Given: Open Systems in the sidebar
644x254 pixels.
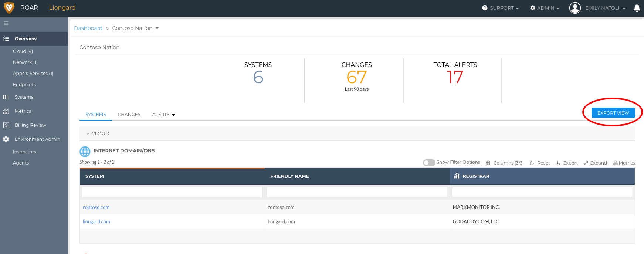Looking at the screenshot, I should pos(24,97).
